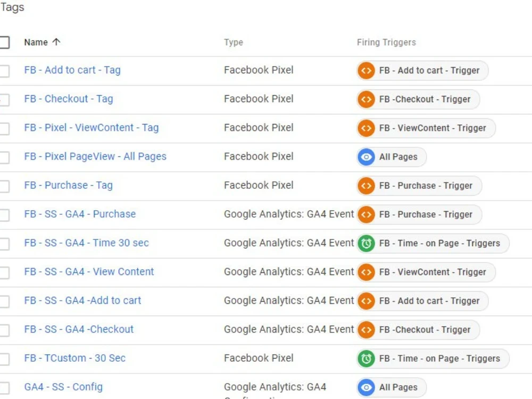Image resolution: width=532 pixels, height=399 pixels.
Task: Open the FB - Pixel - ViewContent - Tag link
Action: click(91, 128)
